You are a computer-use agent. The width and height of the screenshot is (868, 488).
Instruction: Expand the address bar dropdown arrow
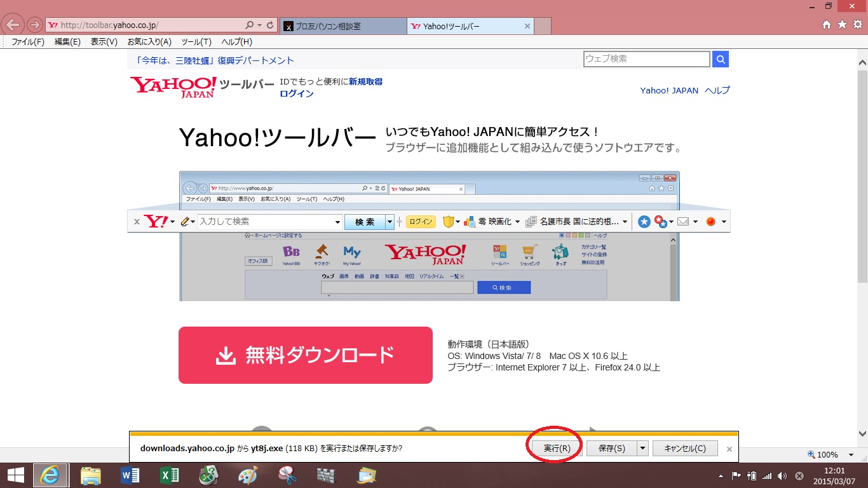(260, 25)
